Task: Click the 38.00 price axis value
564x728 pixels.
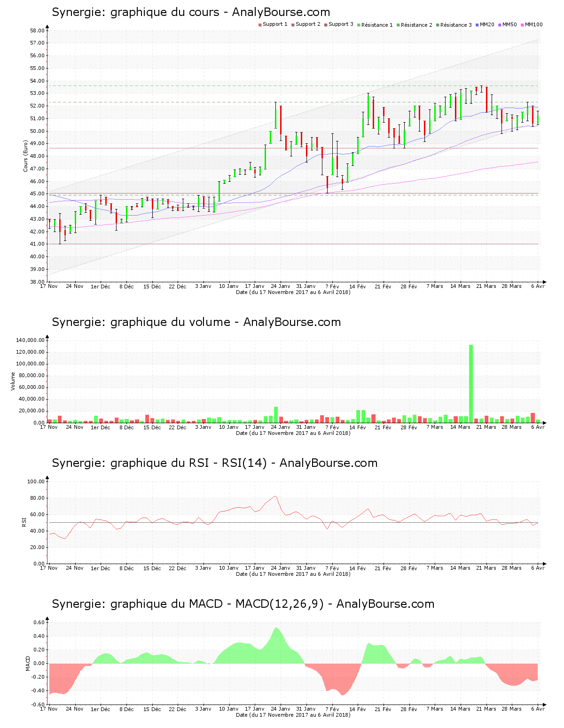Action: coord(37,282)
